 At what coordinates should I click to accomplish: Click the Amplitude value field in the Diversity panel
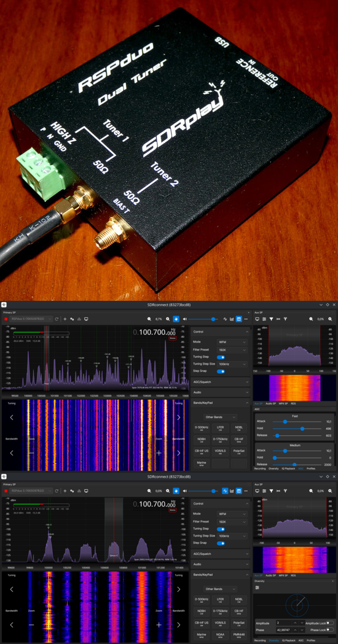coord(284,623)
